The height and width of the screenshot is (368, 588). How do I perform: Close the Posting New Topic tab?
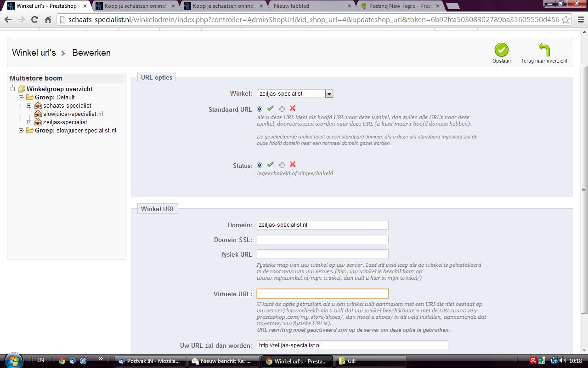pos(438,6)
